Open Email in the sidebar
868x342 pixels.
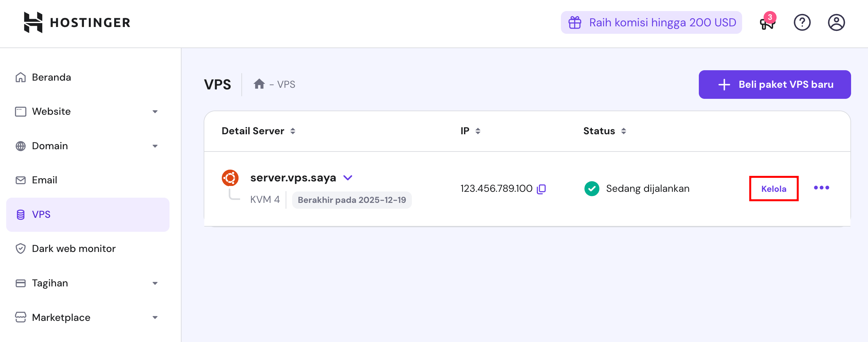tap(44, 180)
